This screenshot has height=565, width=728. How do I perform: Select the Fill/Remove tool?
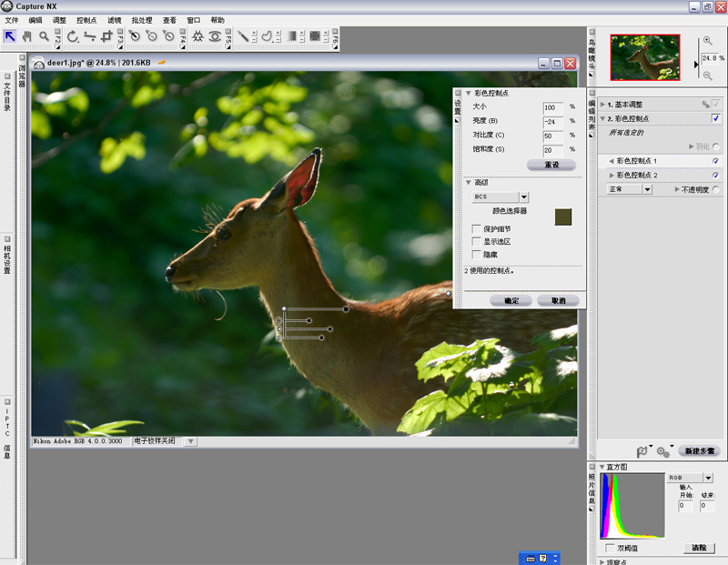pyautogui.click(x=315, y=36)
